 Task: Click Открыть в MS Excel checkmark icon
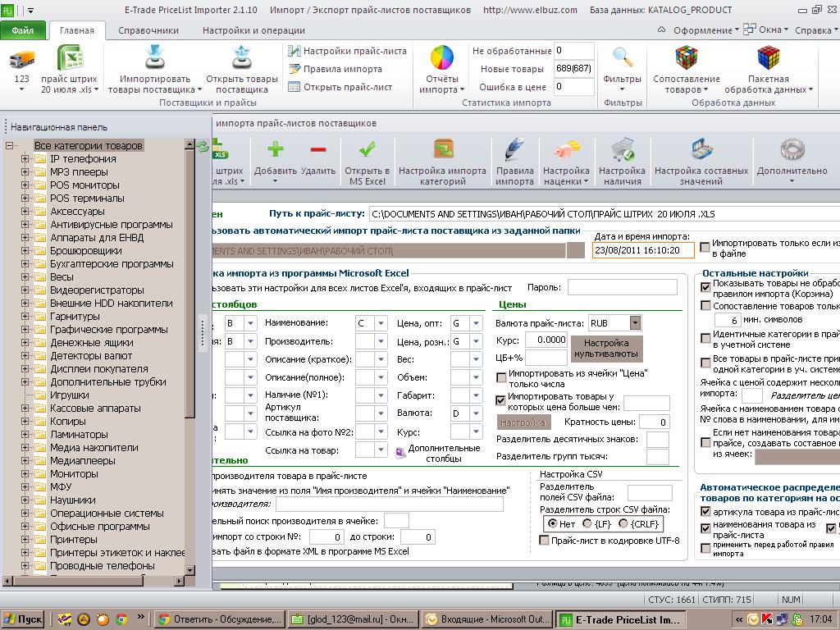(367, 149)
